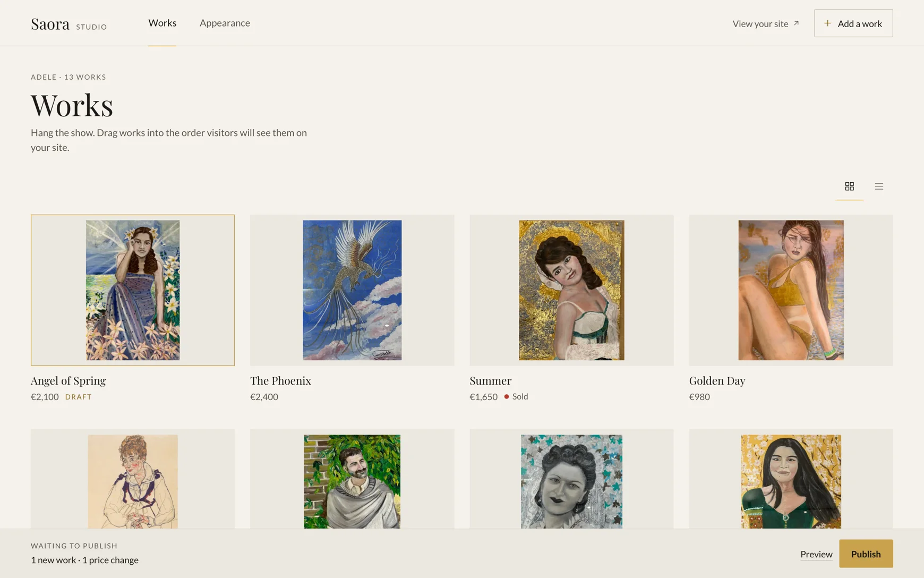Screen dimensions: 924x578
Task: Click the Publish button
Action: [866, 554]
